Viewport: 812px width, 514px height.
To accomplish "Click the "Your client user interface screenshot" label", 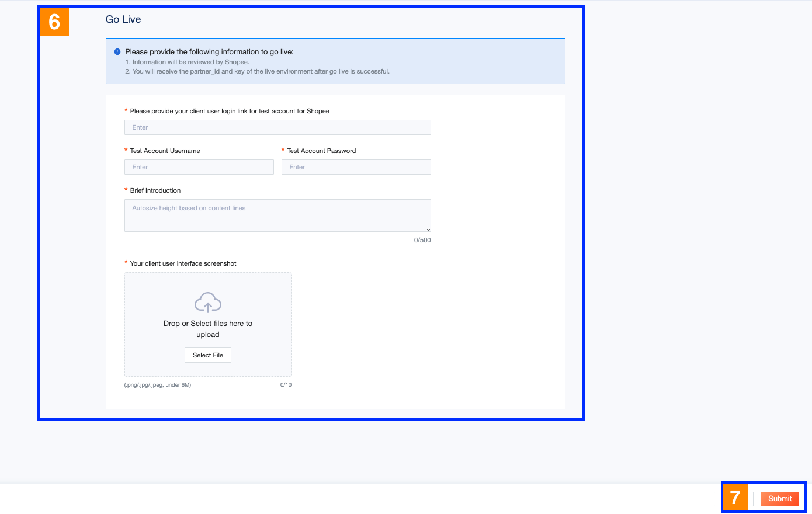I will tap(183, 263).
